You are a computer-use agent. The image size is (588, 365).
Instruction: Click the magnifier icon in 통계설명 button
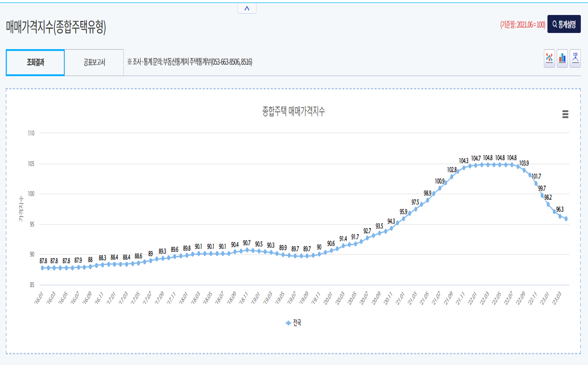point(555,24)
